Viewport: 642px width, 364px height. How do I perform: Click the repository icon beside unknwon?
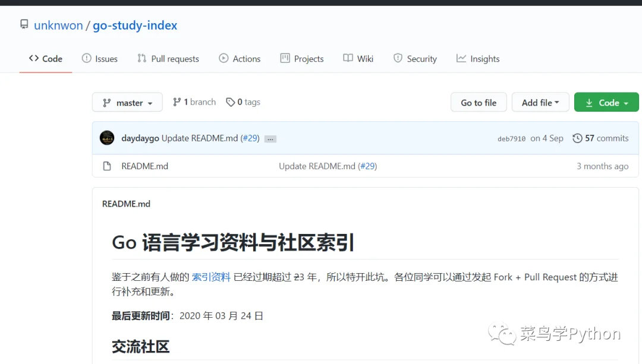[24, 24]
